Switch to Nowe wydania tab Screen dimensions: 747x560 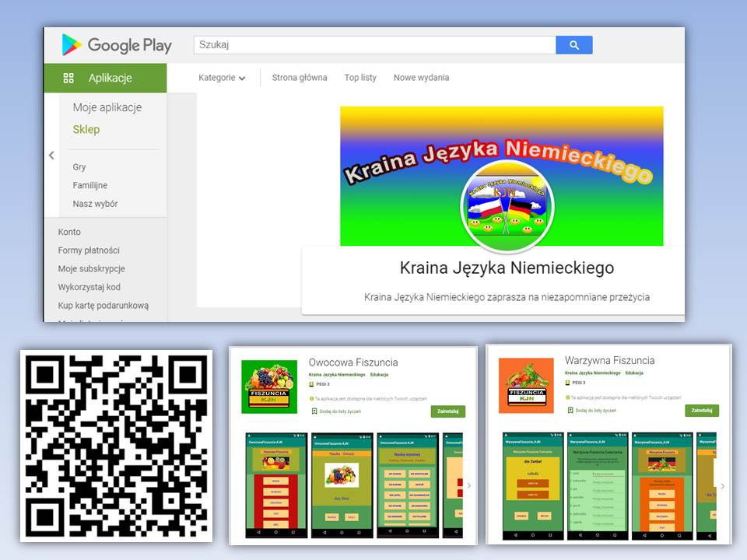point(421,78)
